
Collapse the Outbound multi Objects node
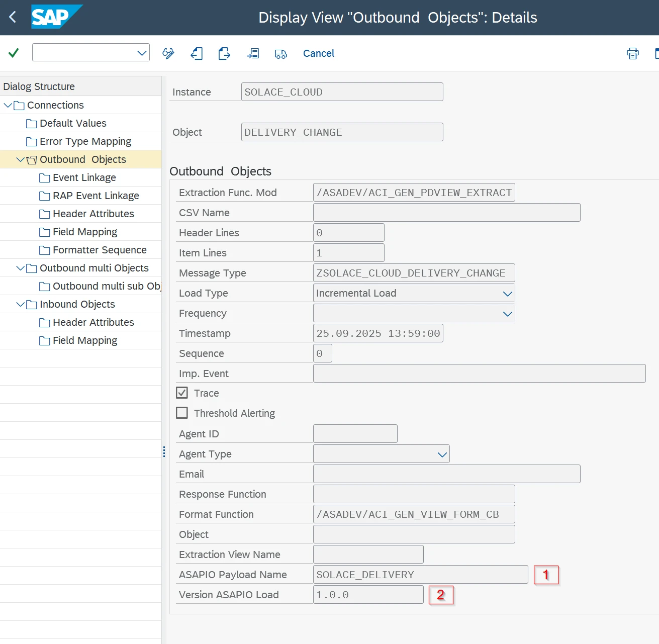pyautogui.click(x=20, y=268)
